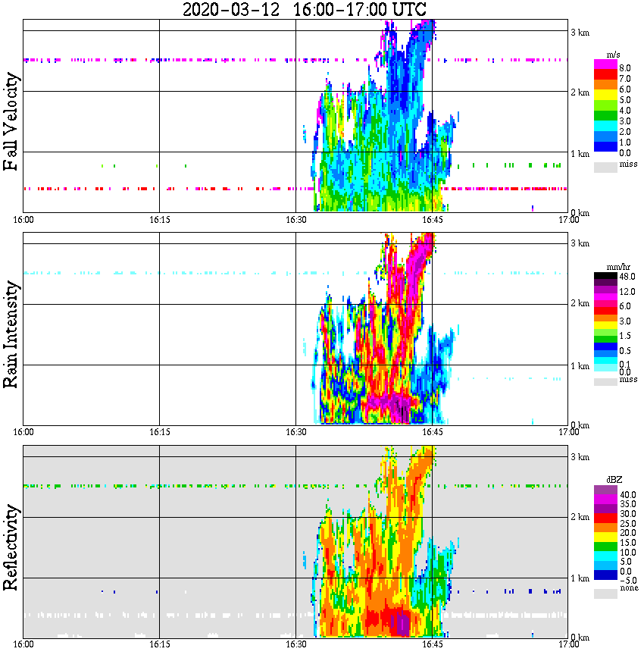Click '16:30' tick under Fall Velocity panel
This screenshot has width=644, height=658.
(x=295, y=220)
